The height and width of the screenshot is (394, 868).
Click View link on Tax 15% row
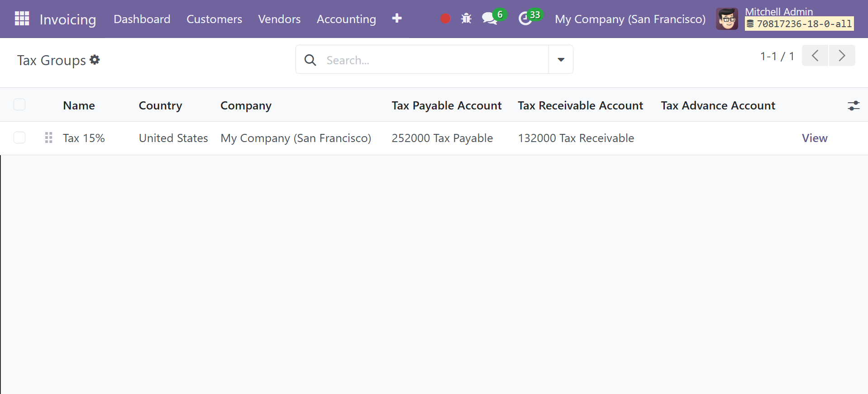(x=815, y=138)
